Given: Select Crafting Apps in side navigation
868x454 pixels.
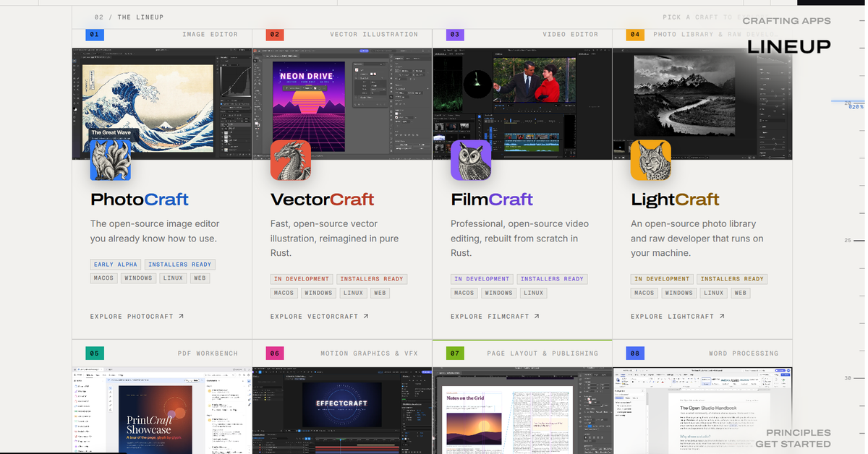Looking at the screenshot, I should click(787, 21).
